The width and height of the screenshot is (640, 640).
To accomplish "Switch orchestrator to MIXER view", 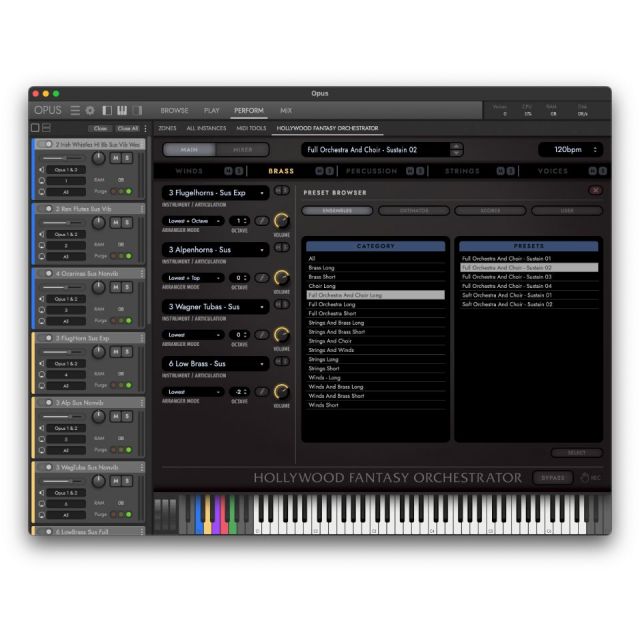I will tap(242, 150).
